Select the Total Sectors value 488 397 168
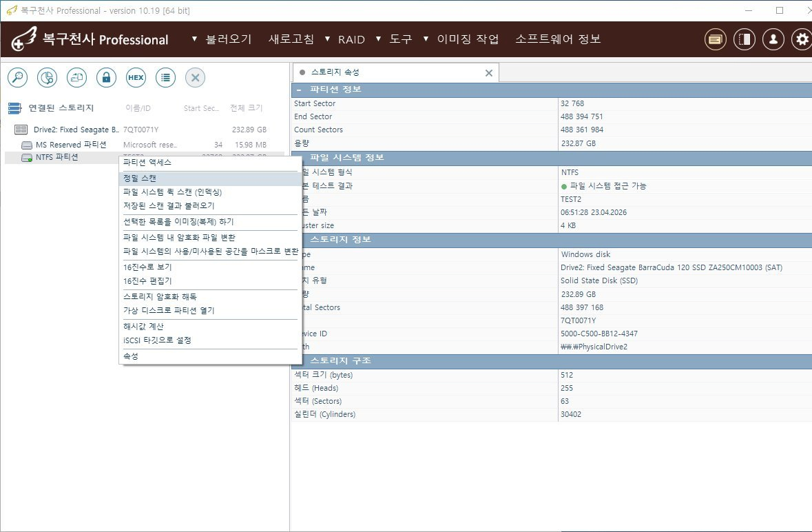Image resolution: width=812 pixels, height=532 pixels. click(x=581, y=308)
